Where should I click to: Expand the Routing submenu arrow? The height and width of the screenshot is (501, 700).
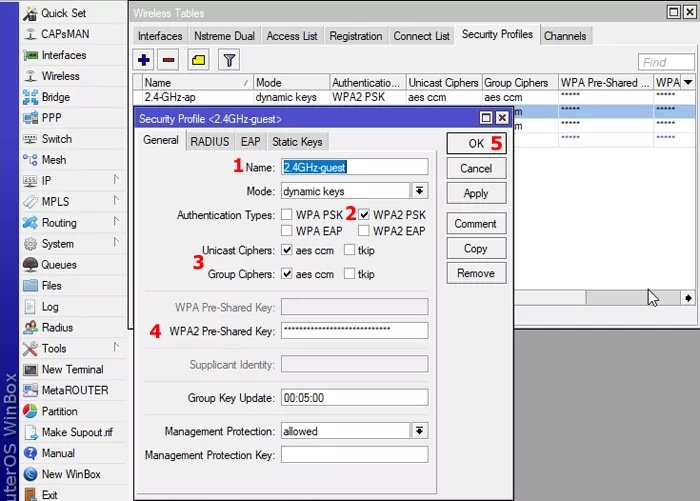coord(116,221)
